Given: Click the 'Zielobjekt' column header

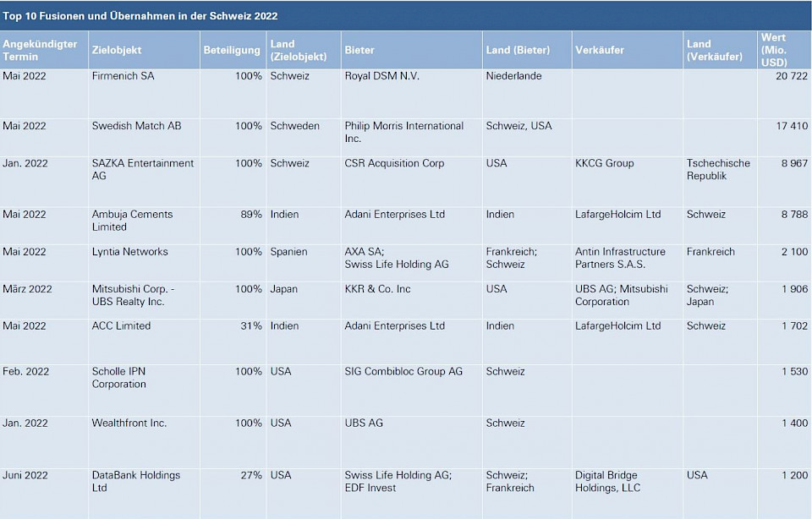Looking at the screenshot, I should (x=113, y=50).
